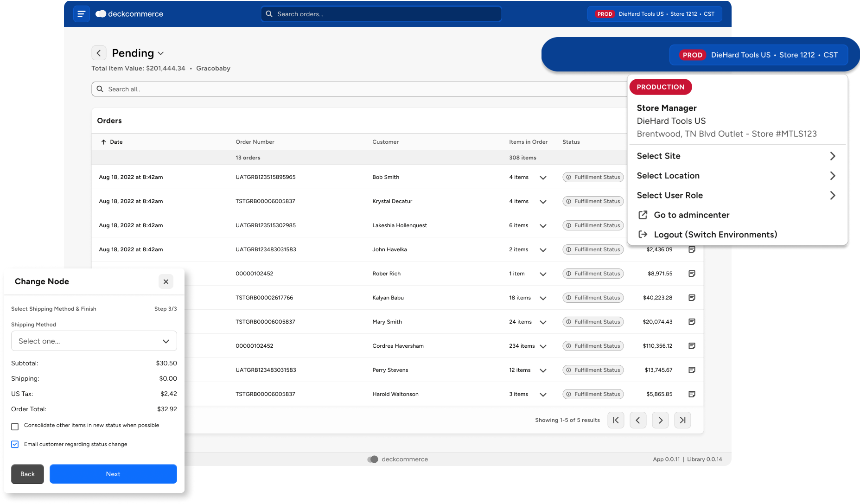Click order number UATGRB123515895965
The height and width of the screenshot is (504, 860).
point(266,177)
